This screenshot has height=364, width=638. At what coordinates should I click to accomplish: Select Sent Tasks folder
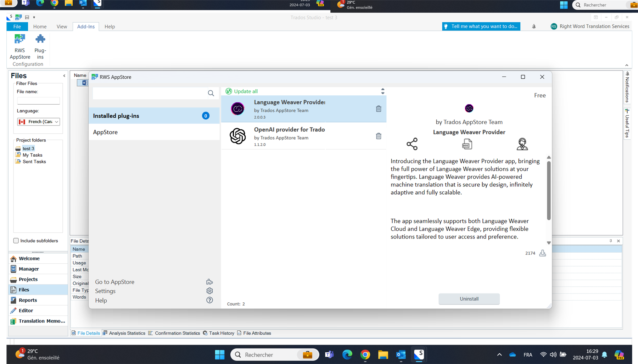pos(34,161)
